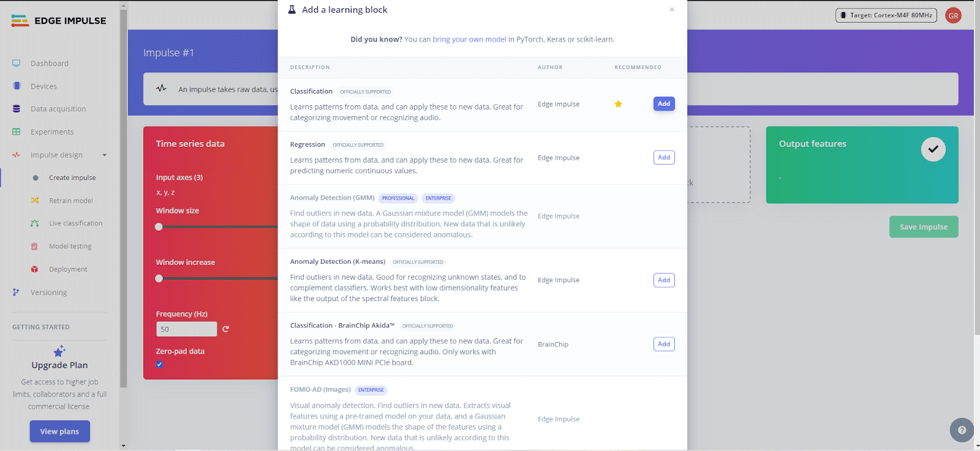The width and height of the screenshot is (980, 451).
Task: Click the Data acquisition database icon
Action: click(x=17, y=109)
